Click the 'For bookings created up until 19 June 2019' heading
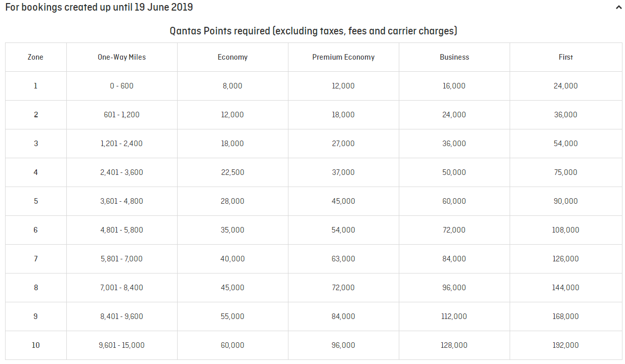The width and height of the screenshot is (625, 364). coord(99,8)
